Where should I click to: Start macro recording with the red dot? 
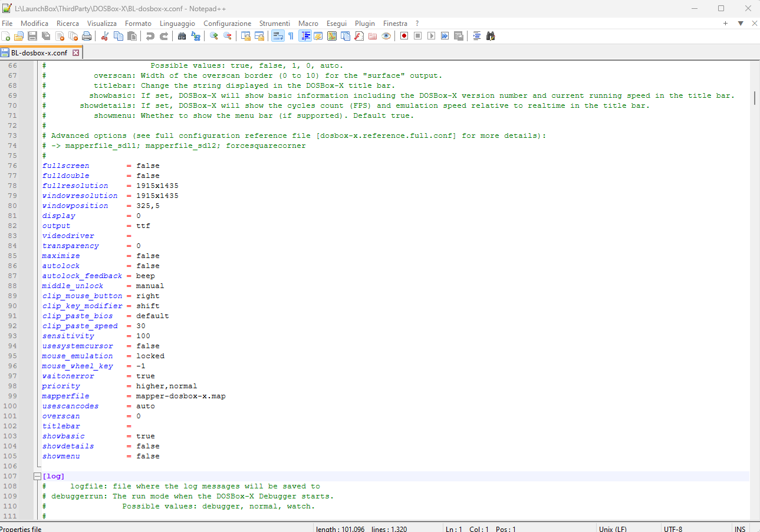coord(404,36)
